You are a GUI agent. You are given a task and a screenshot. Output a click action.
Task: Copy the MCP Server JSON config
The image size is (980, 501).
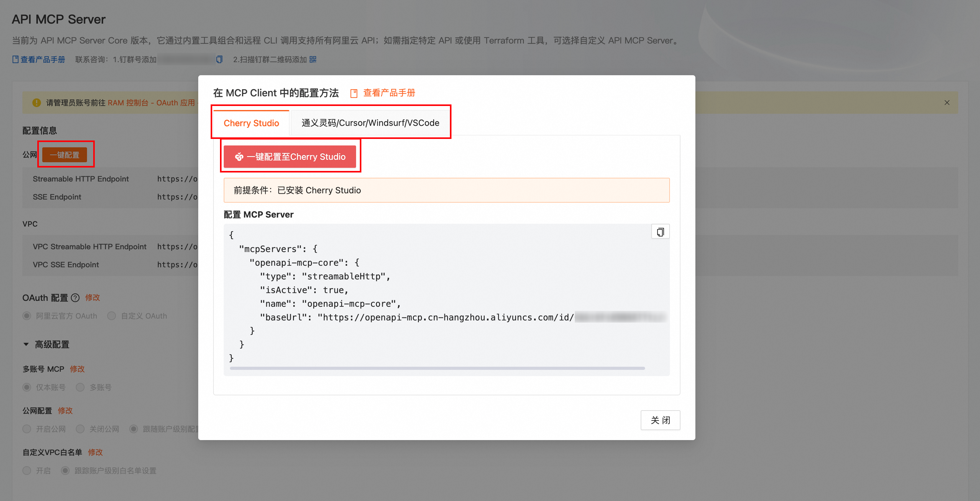(660, 232)
